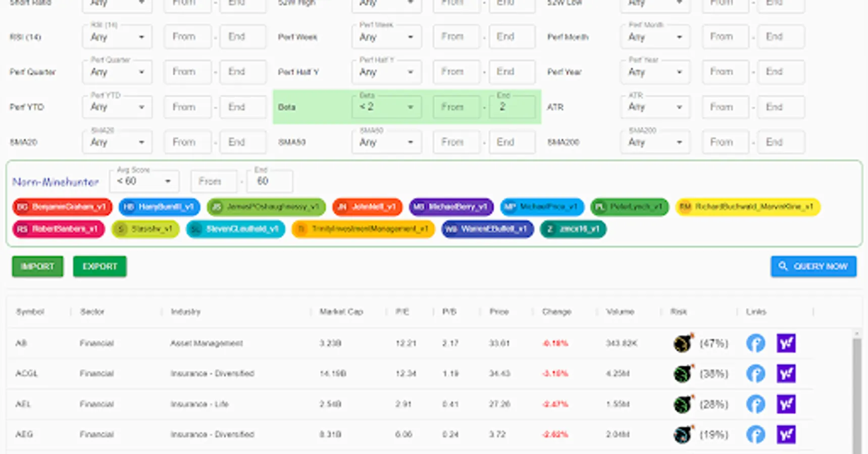Viewport: 868px width, 454px height.
Task: Sort the table by the Industry column
Action: pyautogui.click(x=186, y=312)
